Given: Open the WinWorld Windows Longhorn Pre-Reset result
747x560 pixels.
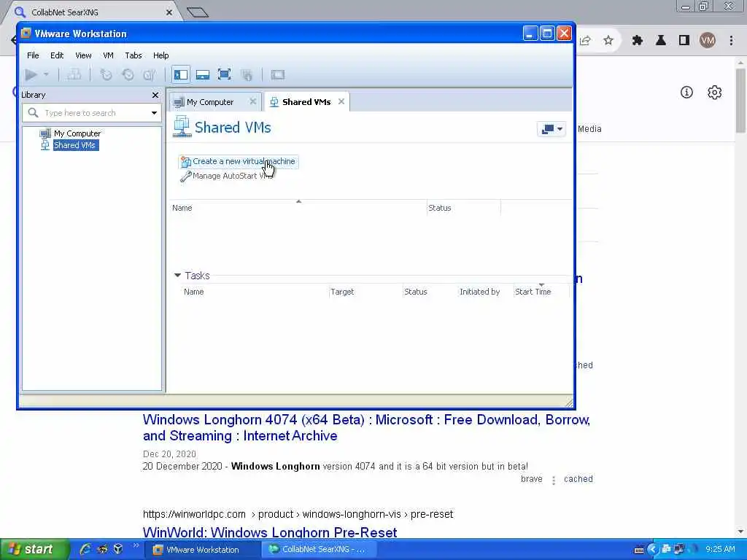Looking at the screenshot, I should [x=270, y=532].
